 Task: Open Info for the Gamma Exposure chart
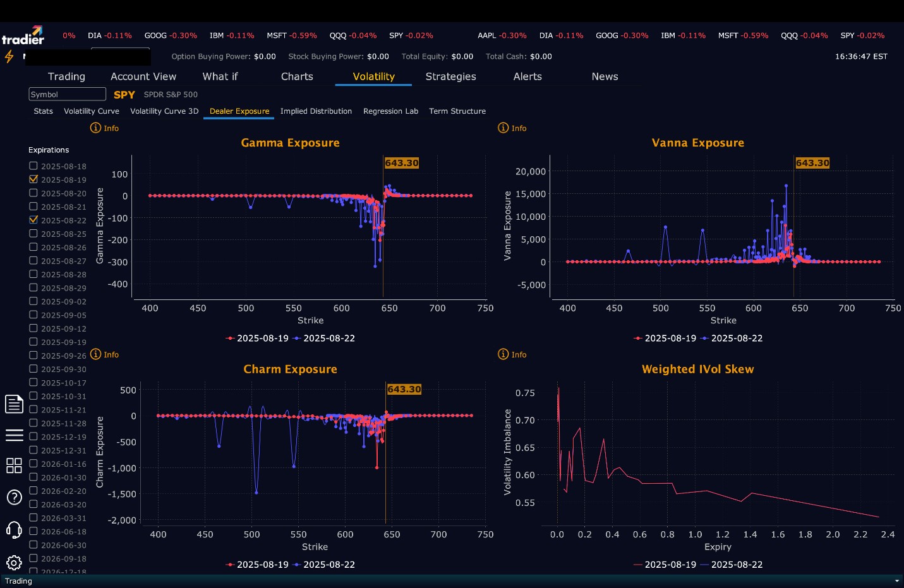click(105, 128)
